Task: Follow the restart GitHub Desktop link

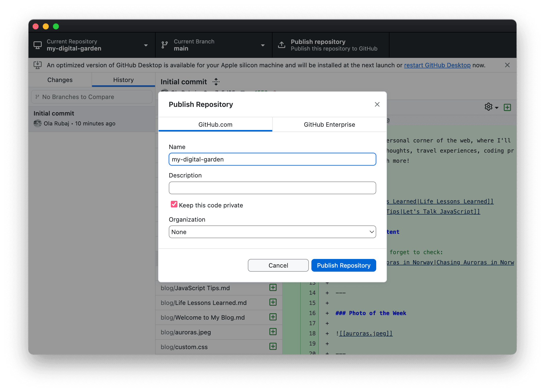Action: click(437, 65)
